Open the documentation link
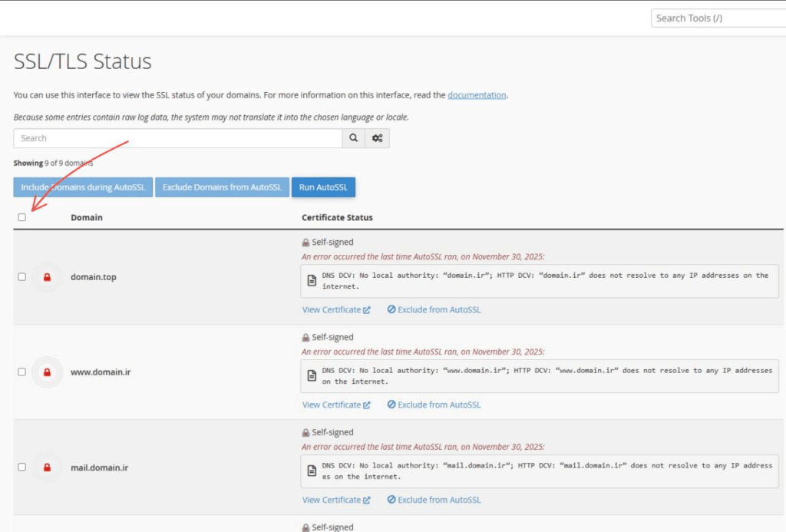The image size is (786, 532). click(x=477, y=95)
